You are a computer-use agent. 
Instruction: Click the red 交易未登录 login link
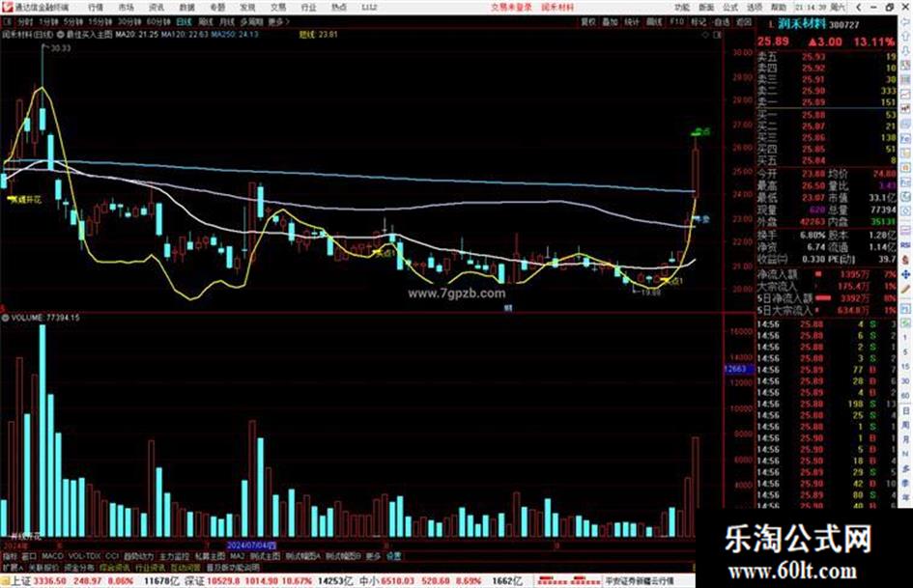point(511,7)
